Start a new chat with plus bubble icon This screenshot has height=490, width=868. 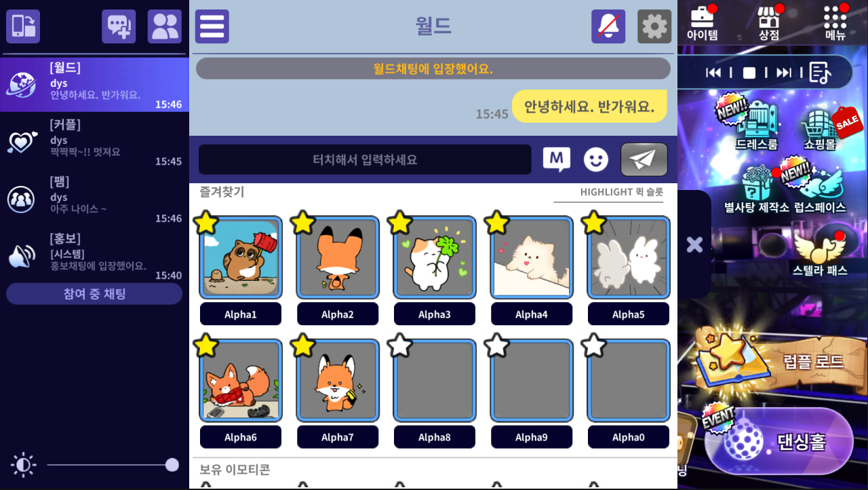pyautogui.click(x=119, y=26)
